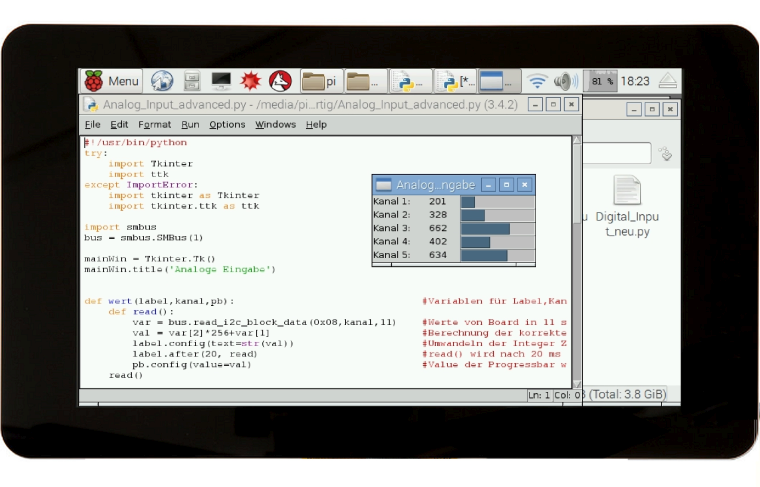
Task: Launch the web browser globe icon
Action: tap(161, 81)
